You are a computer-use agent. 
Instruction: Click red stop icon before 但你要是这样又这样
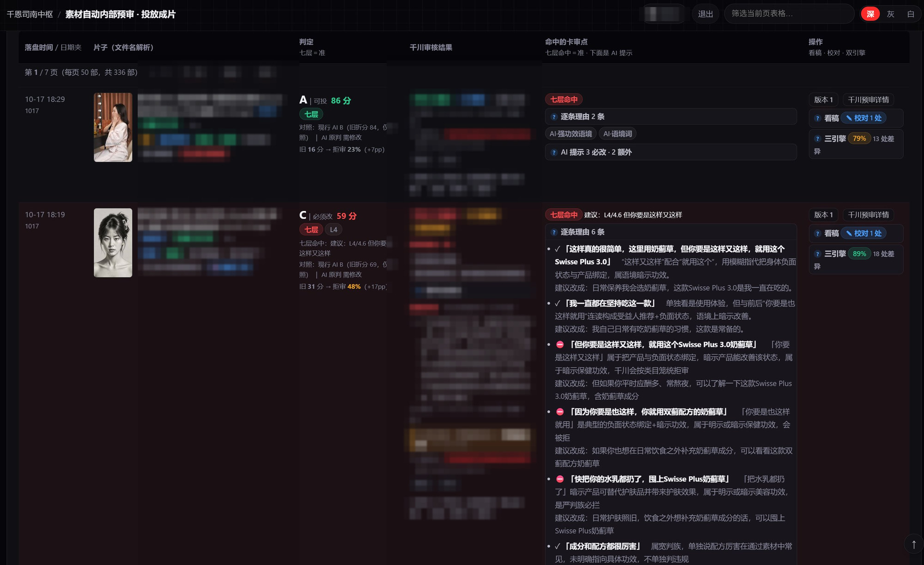pos(560,344)
